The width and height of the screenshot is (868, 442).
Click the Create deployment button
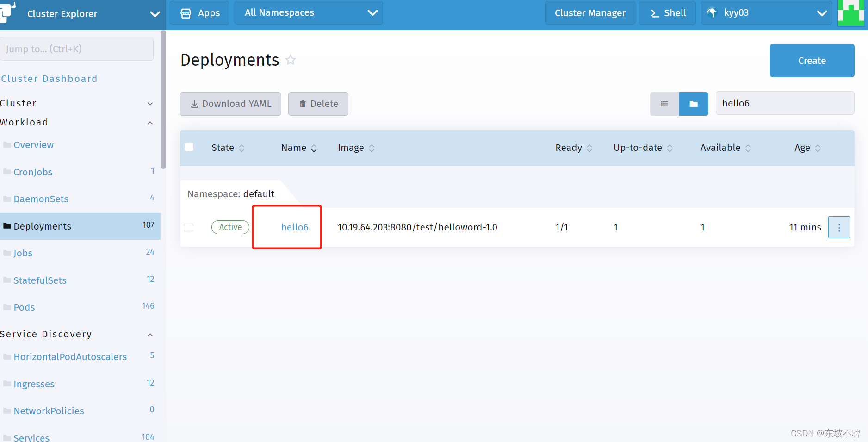812,61
